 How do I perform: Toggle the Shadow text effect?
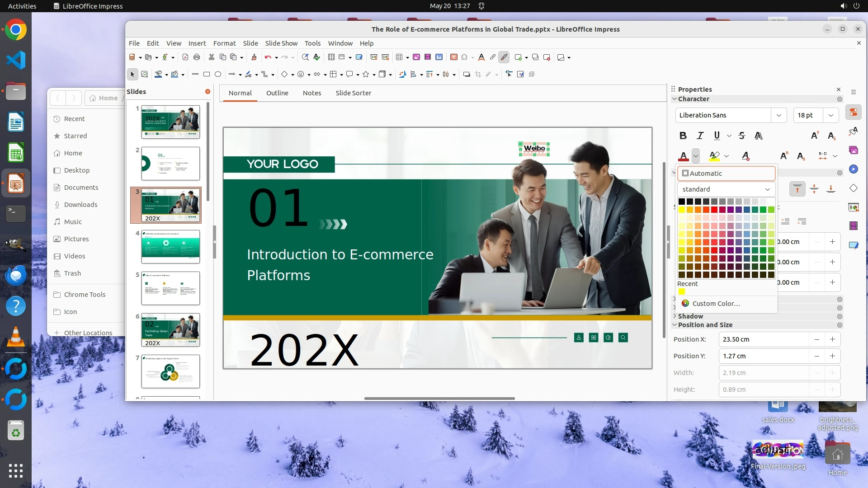coord(759,136)
